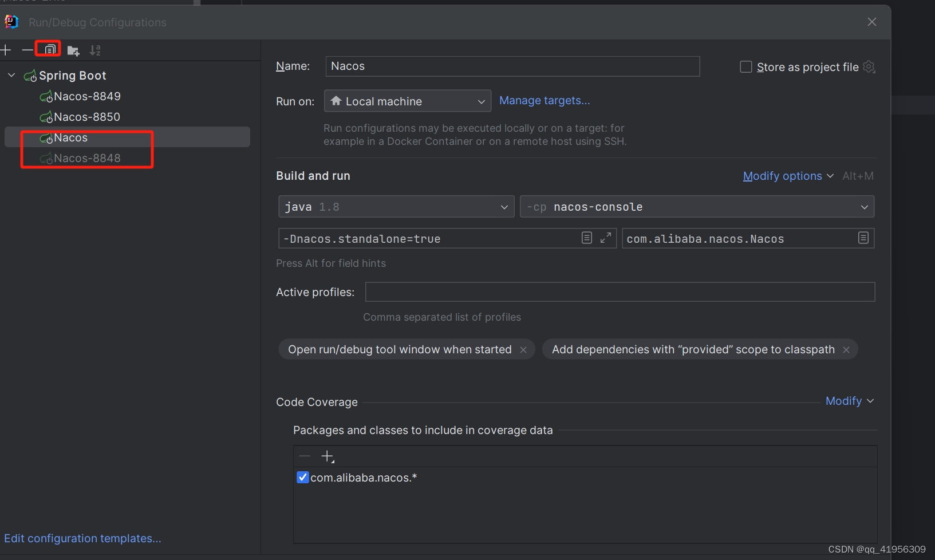This screenshot has width=935, height=560.
Task: Open the -cp nacos-console module dropdown
Action: click(x=697, y=207)
